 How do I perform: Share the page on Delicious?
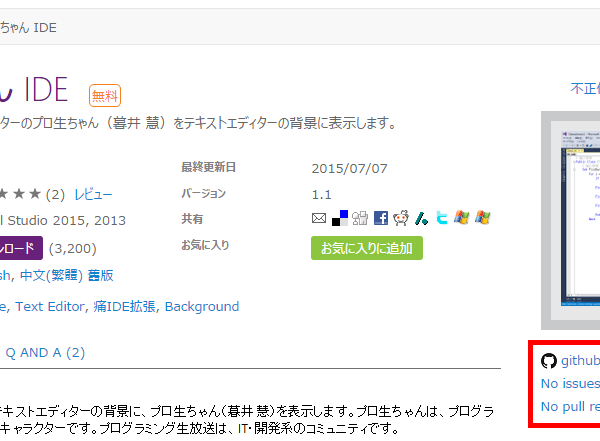[x=340, y=218]
